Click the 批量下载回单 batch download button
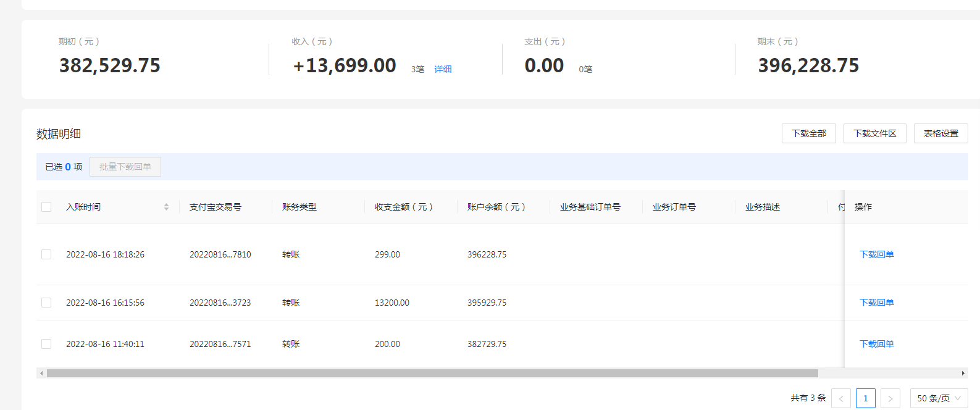Image resolution: width=980 pixels, height=410 pixels. click(125, 167)
